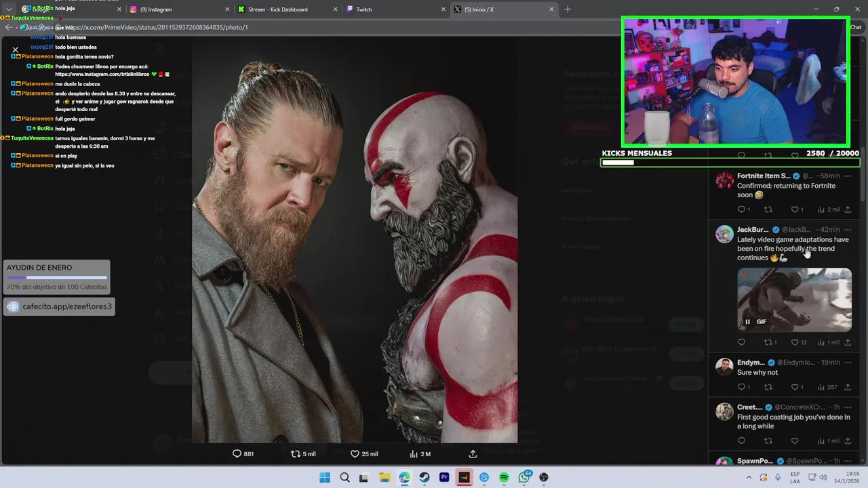Screen dimensions: 868x488
Task: Reply to Fortnite Item S... tweet
Action: (x=744, y=209)
